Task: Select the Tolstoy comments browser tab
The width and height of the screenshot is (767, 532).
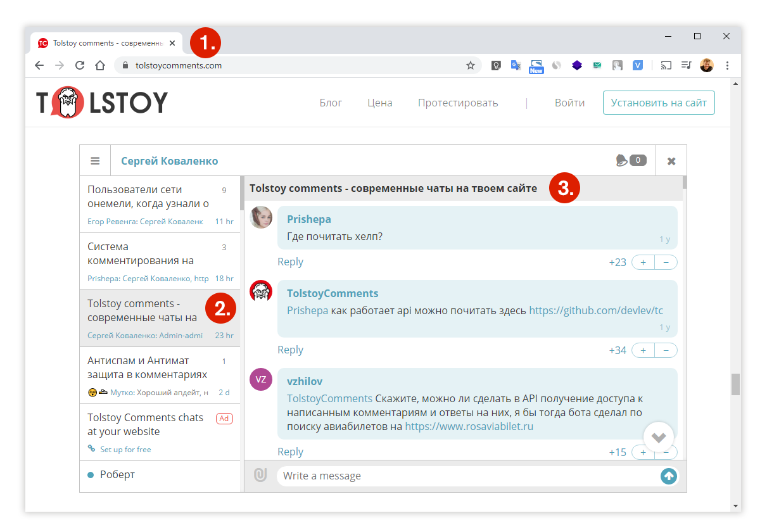Action: pos(107,43)
